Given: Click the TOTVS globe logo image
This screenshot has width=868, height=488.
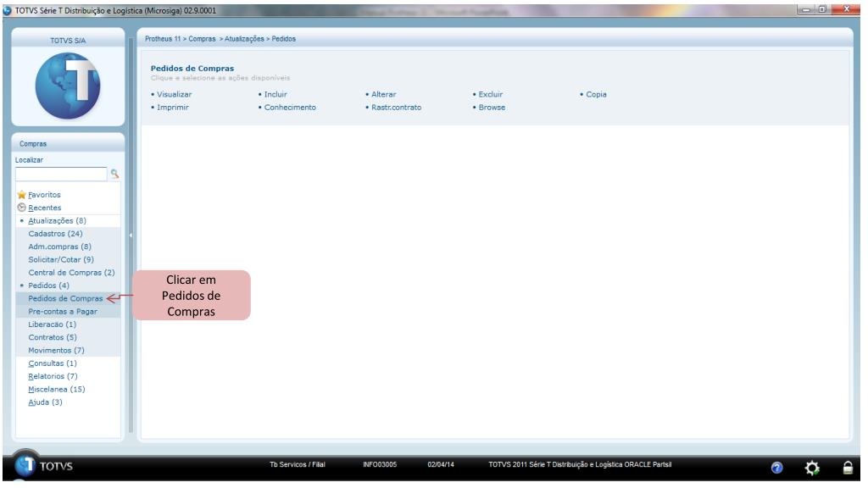Looking at the screenshot, I should pos(68,86).
